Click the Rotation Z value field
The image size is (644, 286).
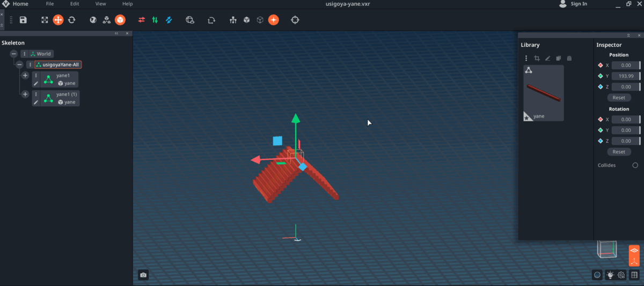pos(626,141)
